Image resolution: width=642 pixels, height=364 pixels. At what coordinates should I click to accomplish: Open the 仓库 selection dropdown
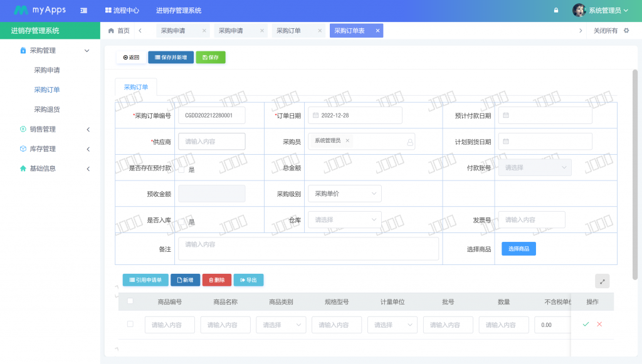(x=344, y=219)
